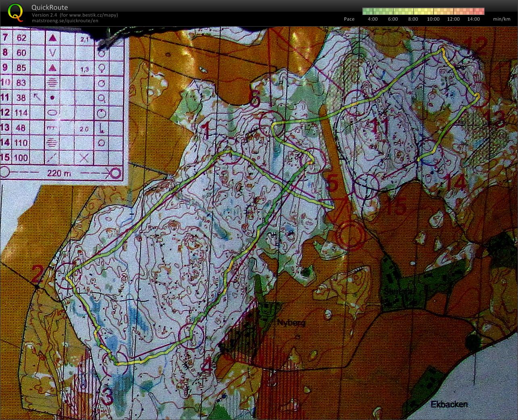Click the reentrant V symbol in row 8

[52, 53]
